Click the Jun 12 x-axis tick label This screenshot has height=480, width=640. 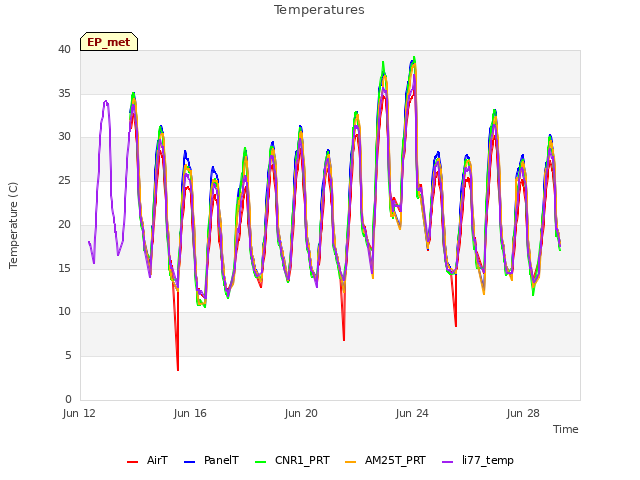79,413
